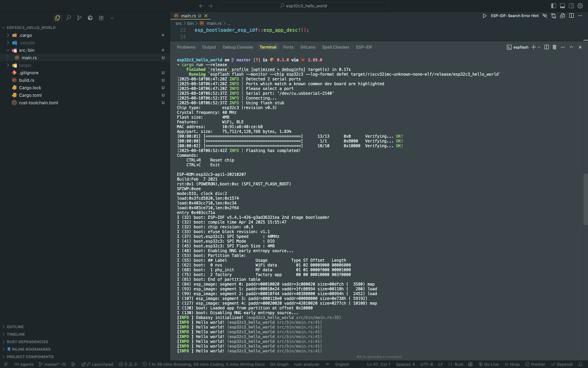Click the errors and warnings count indicator
The image size is (588, 368).
pyautogui.click(x=128, y=364)
